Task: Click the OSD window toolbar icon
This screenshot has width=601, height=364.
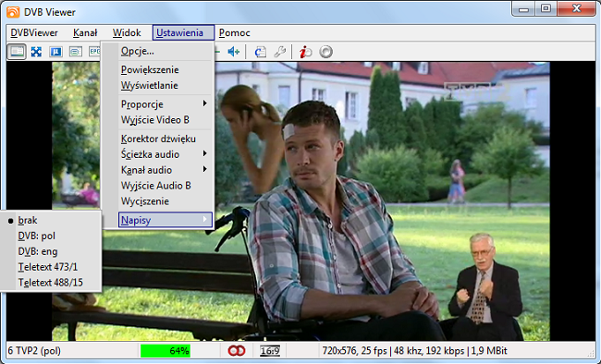Action: (76, 52)
